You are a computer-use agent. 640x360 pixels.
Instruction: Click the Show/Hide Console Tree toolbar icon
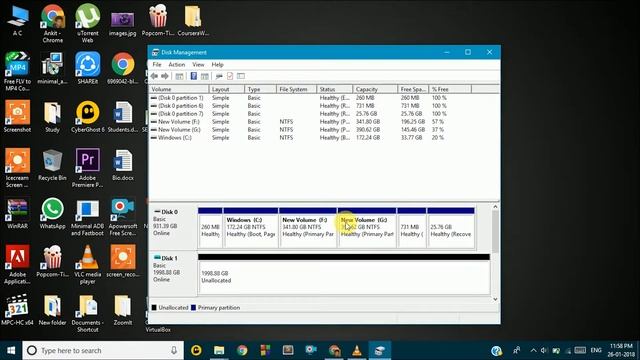(179, 76)
